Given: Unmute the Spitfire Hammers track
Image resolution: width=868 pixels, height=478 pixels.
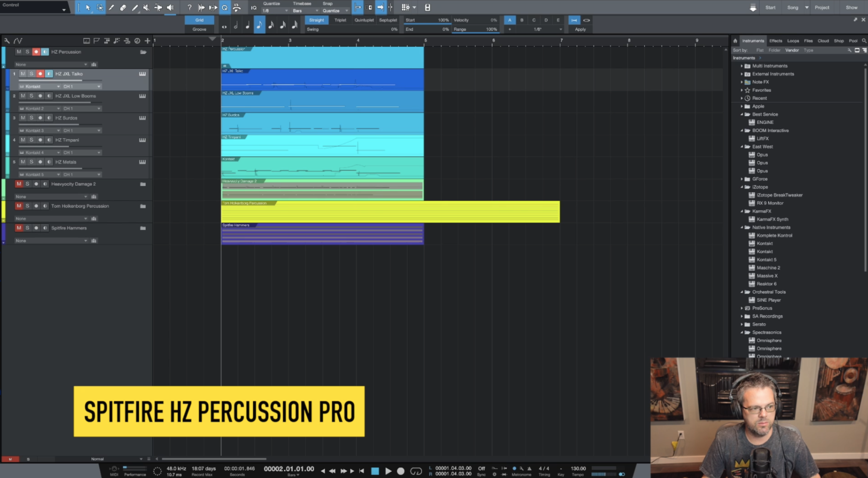Looking at the screenshot, I should tap(19, 228).
